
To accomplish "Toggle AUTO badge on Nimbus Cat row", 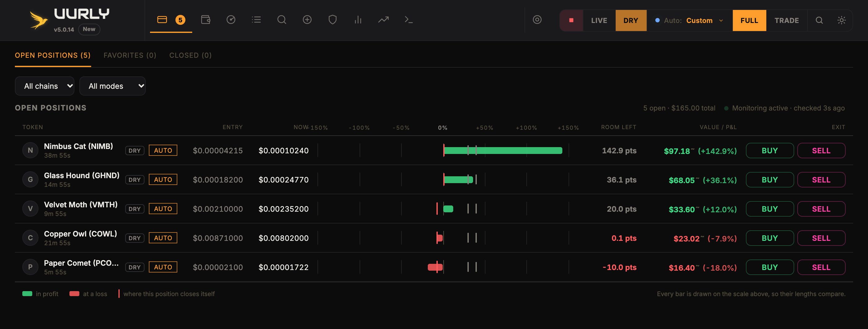I will (163, 151).
